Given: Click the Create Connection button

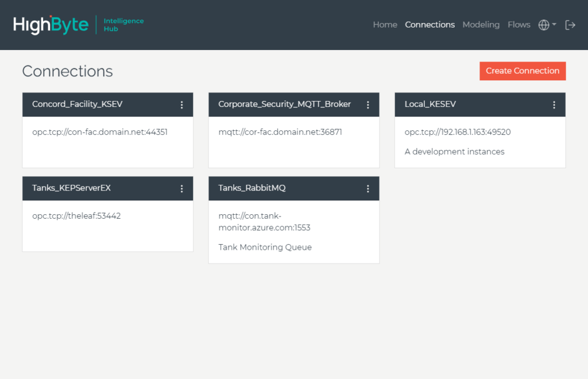Looking at the screenshot, I should coord(522,71).
